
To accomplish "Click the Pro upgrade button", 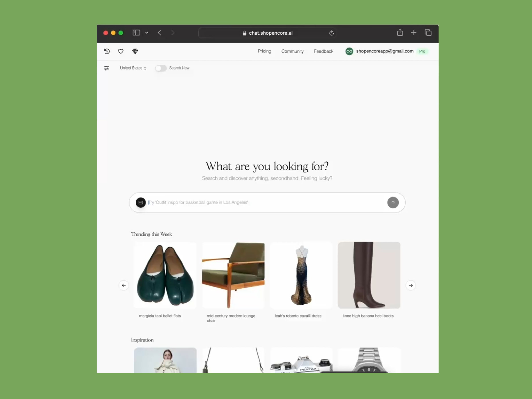I will [422, 51].
